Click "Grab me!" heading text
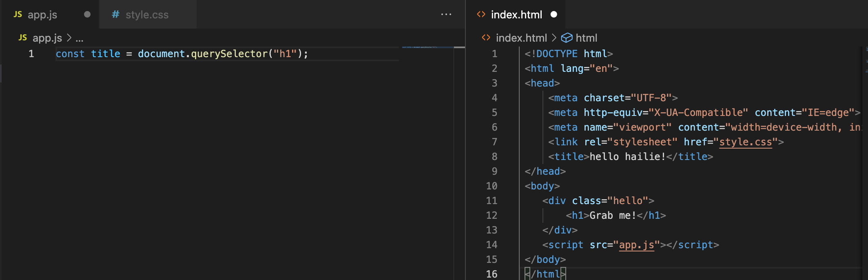The height and width of the screenshot is (280, 868). tap(613, 216)
